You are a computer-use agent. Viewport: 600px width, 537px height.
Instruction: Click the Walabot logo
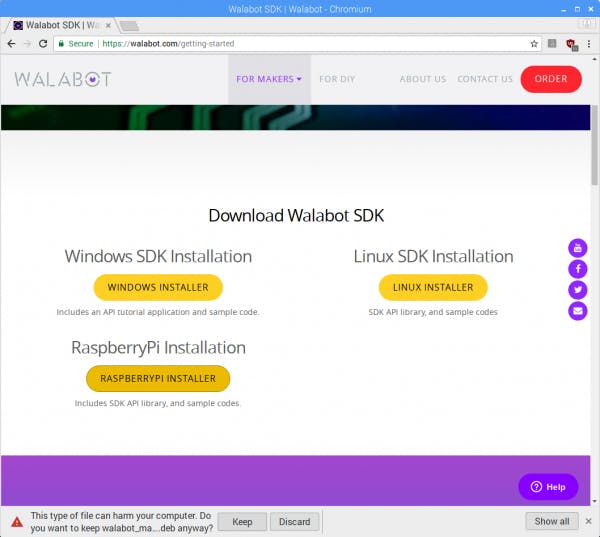click(63, 79)
